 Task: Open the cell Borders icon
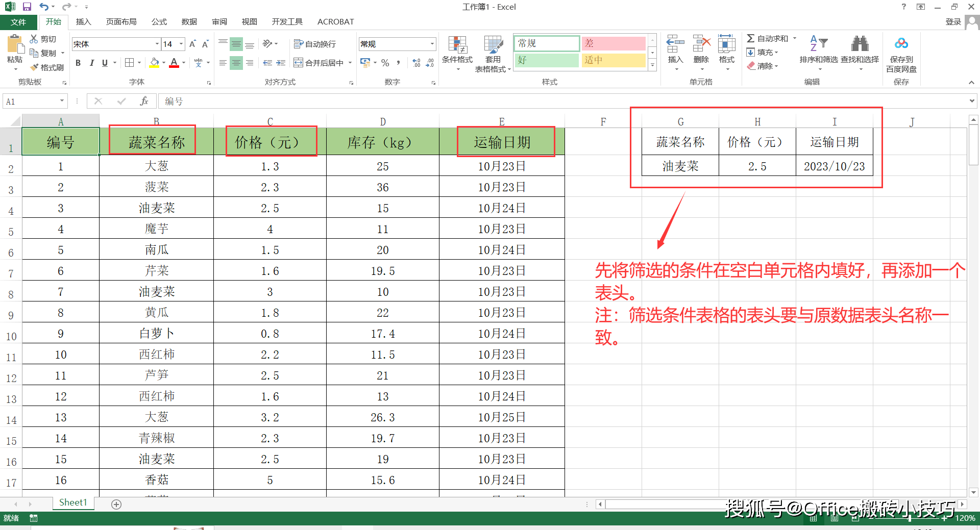(x=130, y=63)
